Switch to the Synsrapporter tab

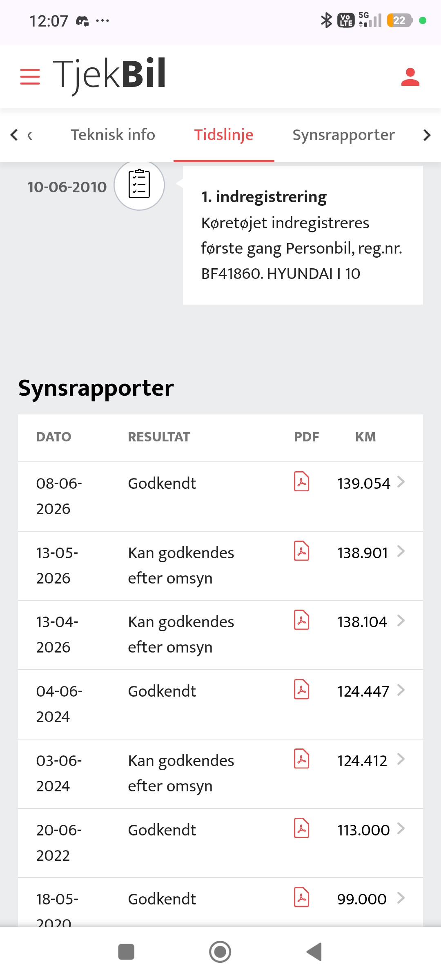pos(343,135)
